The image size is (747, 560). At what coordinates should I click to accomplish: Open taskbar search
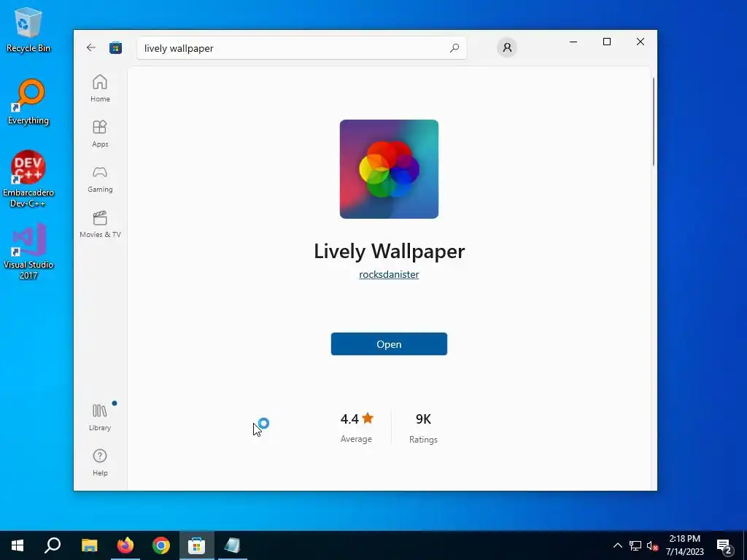point(53,545)
